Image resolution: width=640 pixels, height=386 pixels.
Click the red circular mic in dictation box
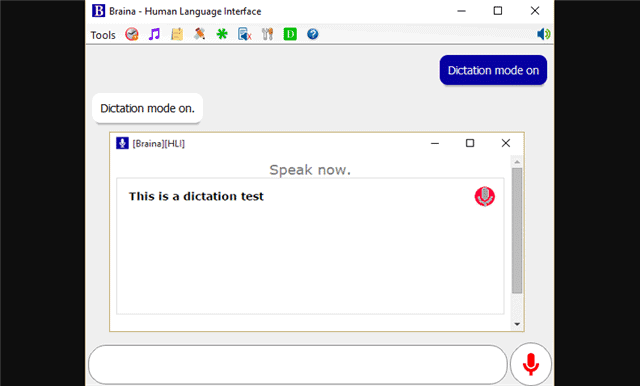click(484, 196)
